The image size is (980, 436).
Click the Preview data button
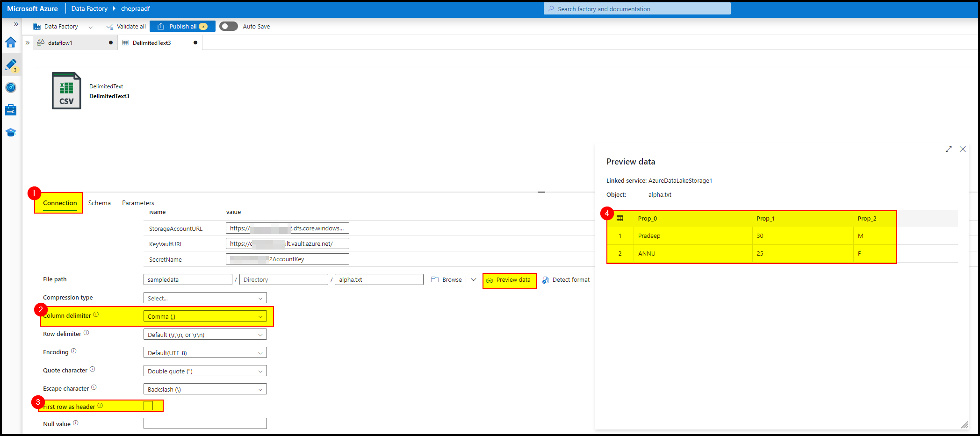[509, 280]
